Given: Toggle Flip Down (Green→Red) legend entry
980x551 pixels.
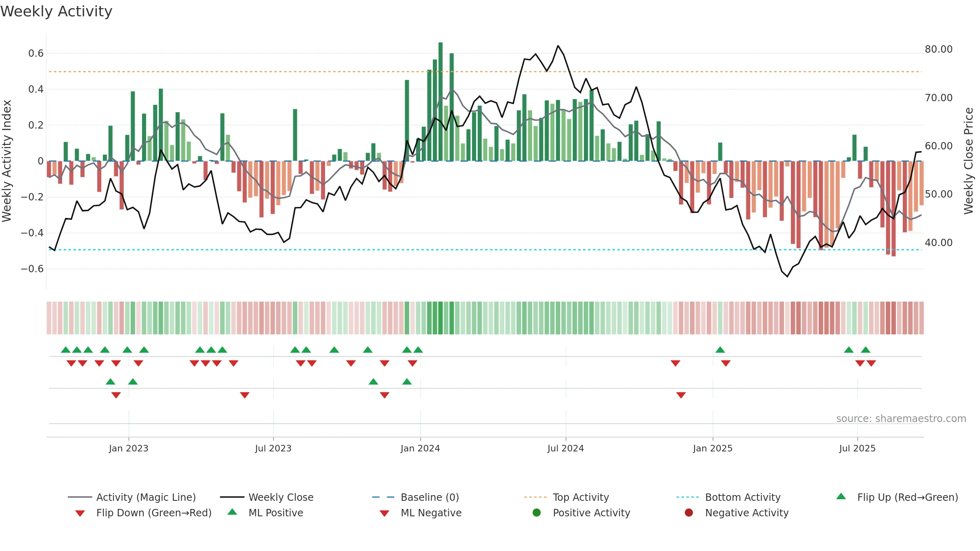Looking at the screenshot, I should pyautogui.click(x=143, y=513).
